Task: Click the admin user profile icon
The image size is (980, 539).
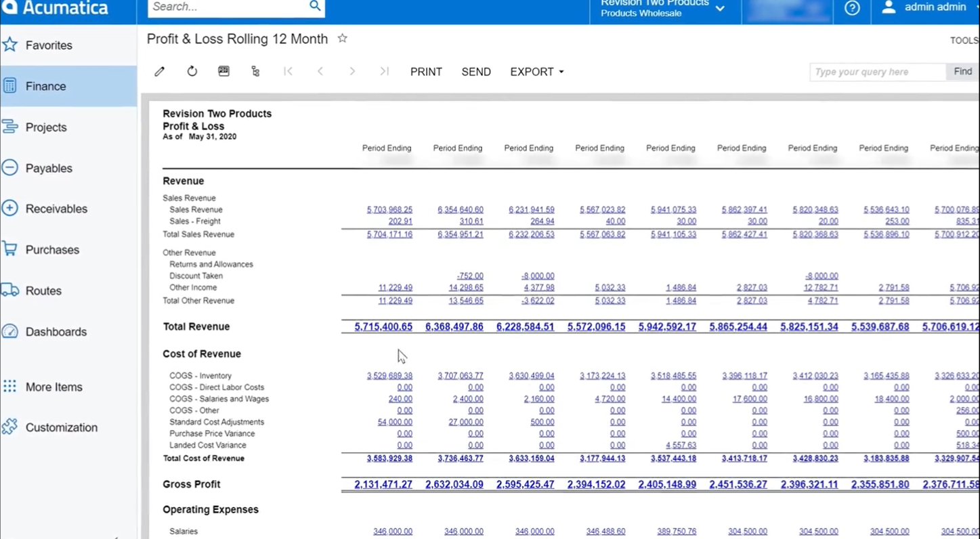Action: (889, 7)
